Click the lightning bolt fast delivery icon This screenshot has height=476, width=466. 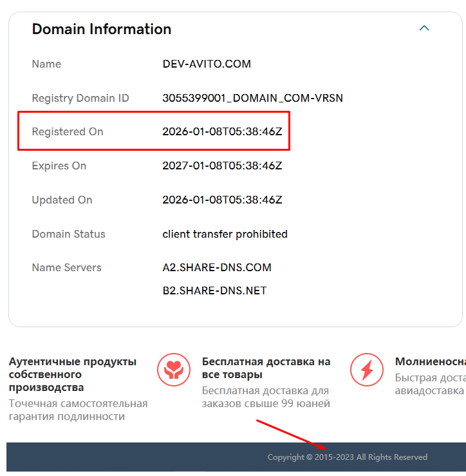(x=367, y=370)
